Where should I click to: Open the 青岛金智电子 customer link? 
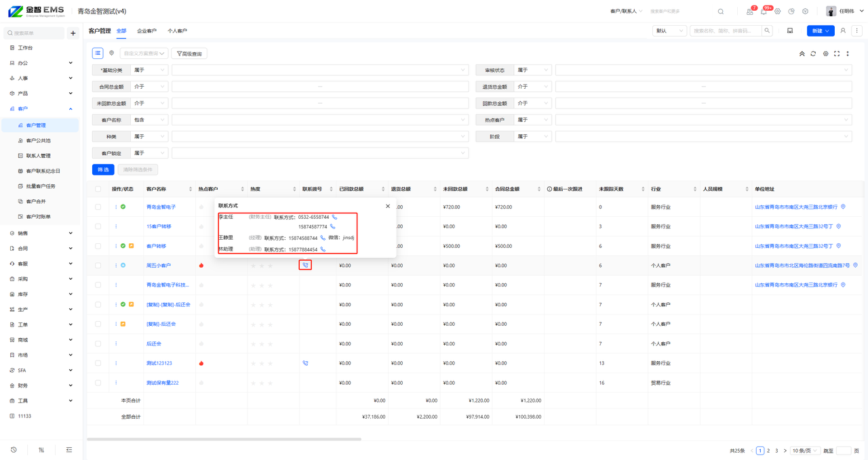pos(161,207)
